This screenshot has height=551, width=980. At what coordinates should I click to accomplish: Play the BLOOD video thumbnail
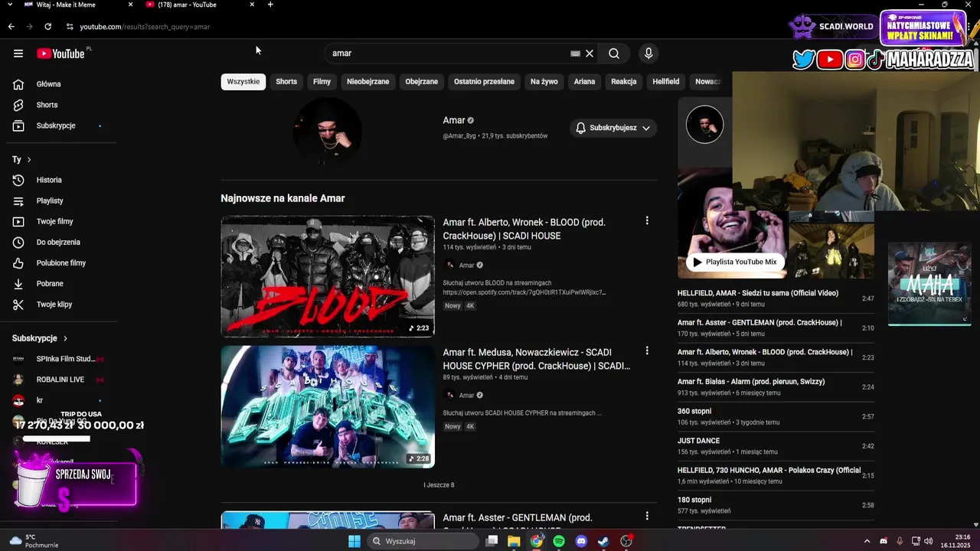click(x=328, y=276)
